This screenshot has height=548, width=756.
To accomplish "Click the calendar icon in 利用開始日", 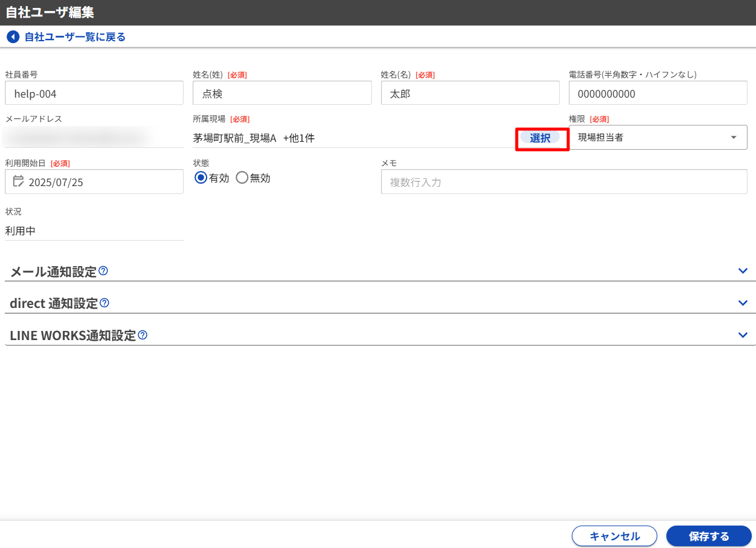I will click(x=18, y=181).
